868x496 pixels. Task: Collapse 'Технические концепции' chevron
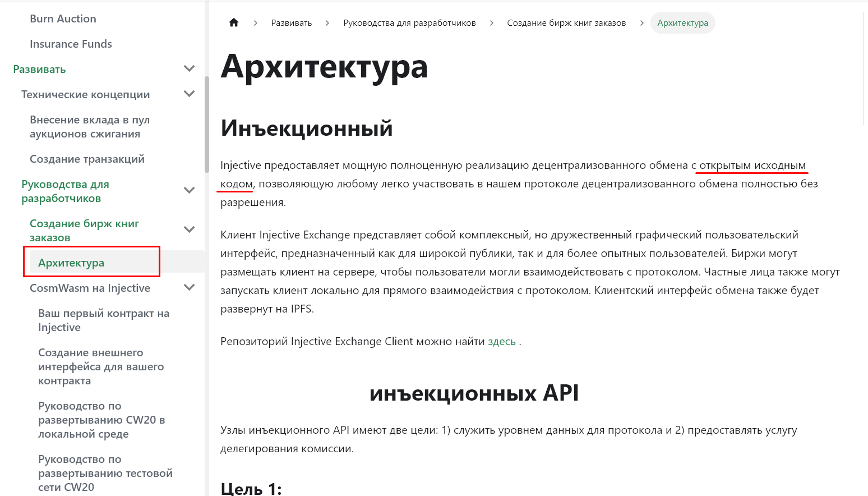click(x=190, y=94)
